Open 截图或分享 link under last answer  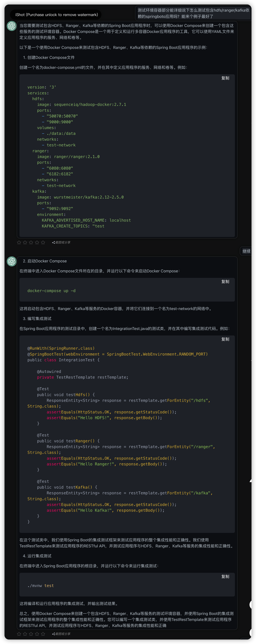63,634
